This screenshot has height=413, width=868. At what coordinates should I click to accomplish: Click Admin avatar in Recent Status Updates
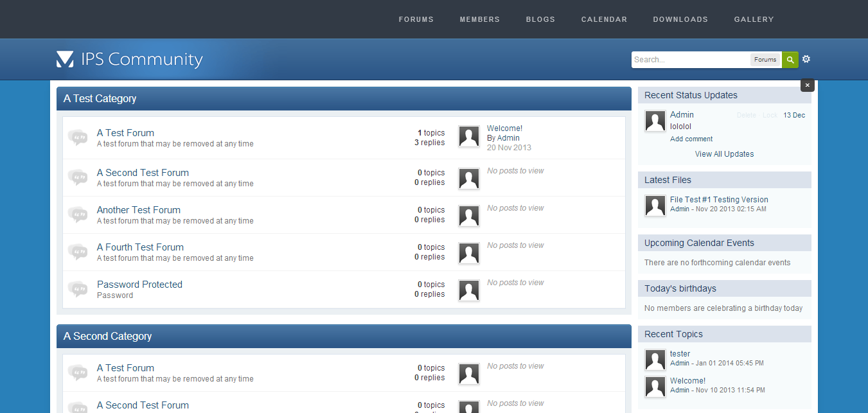(655, 121)
